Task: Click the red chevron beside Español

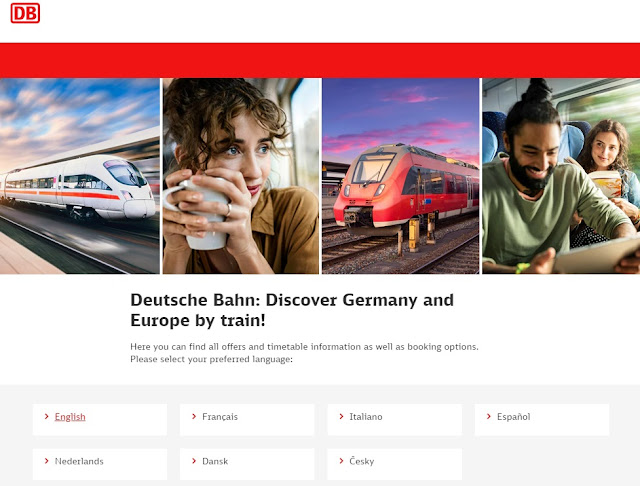Action: pyautogui.click(x=489, y=416)
